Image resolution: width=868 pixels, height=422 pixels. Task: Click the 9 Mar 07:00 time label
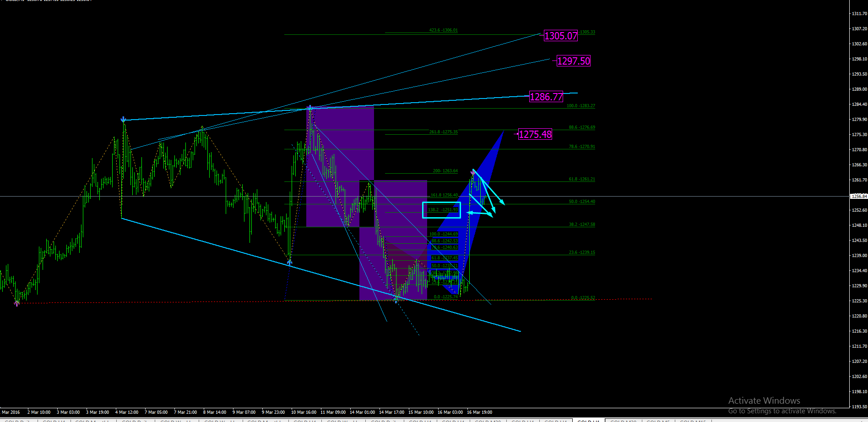(244, 412)
